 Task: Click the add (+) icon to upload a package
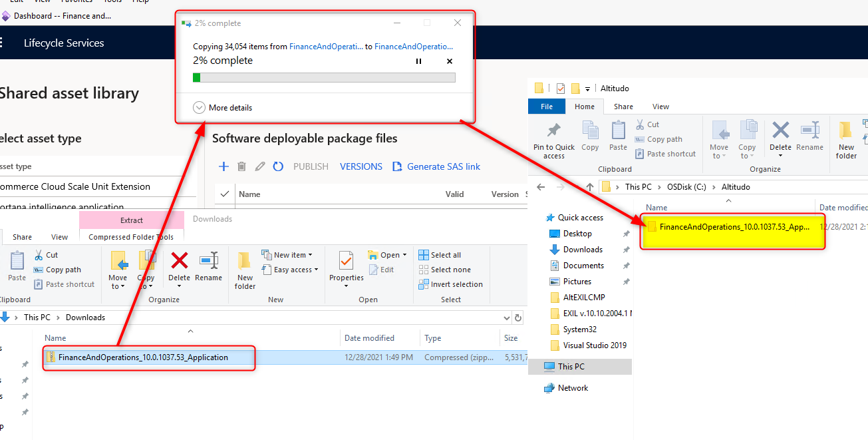tap(223, 166)
